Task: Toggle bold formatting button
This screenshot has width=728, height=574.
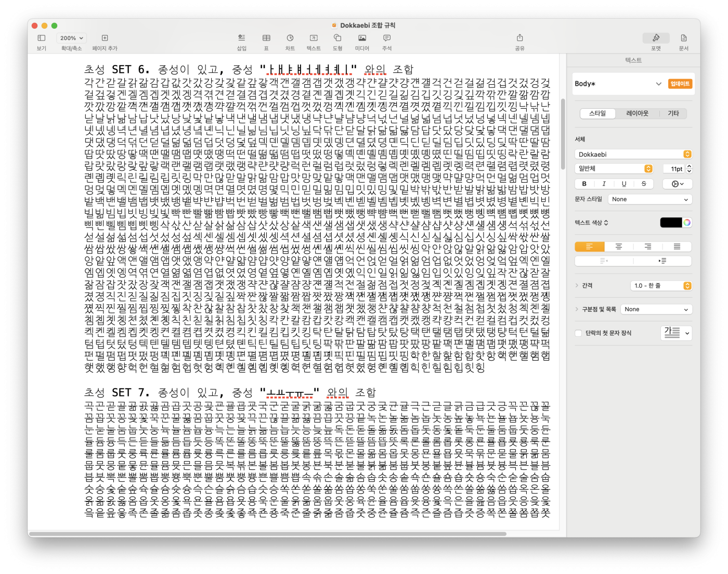Action: [x=584, y=184]
